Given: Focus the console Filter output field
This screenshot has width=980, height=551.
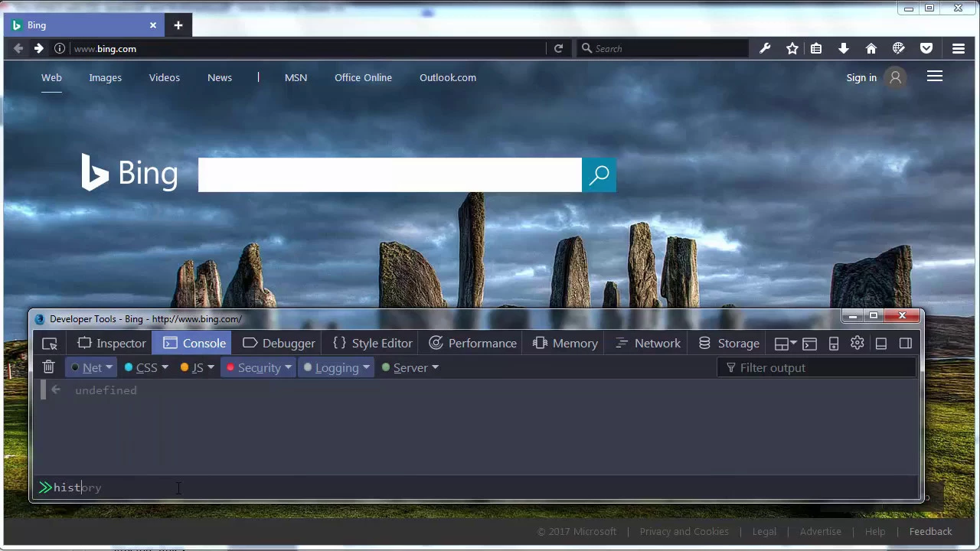Looking at the screenshot, I should coord(817,368).
